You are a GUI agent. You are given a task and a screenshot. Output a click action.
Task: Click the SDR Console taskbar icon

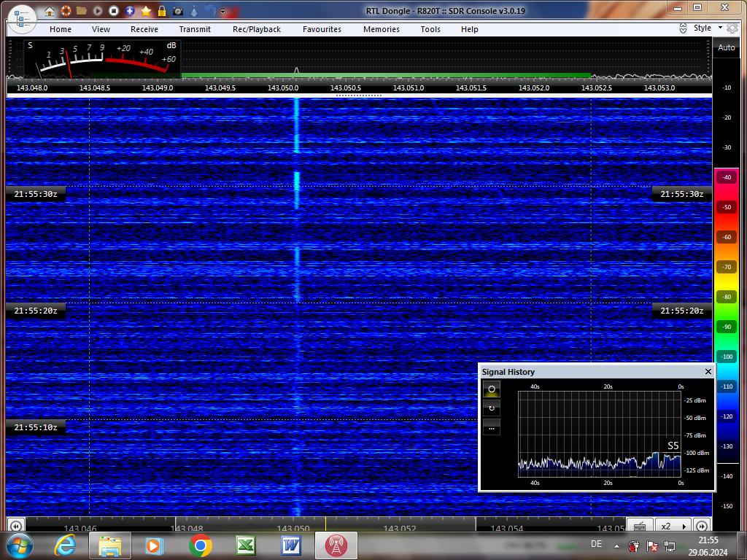(x=336, y=545)
